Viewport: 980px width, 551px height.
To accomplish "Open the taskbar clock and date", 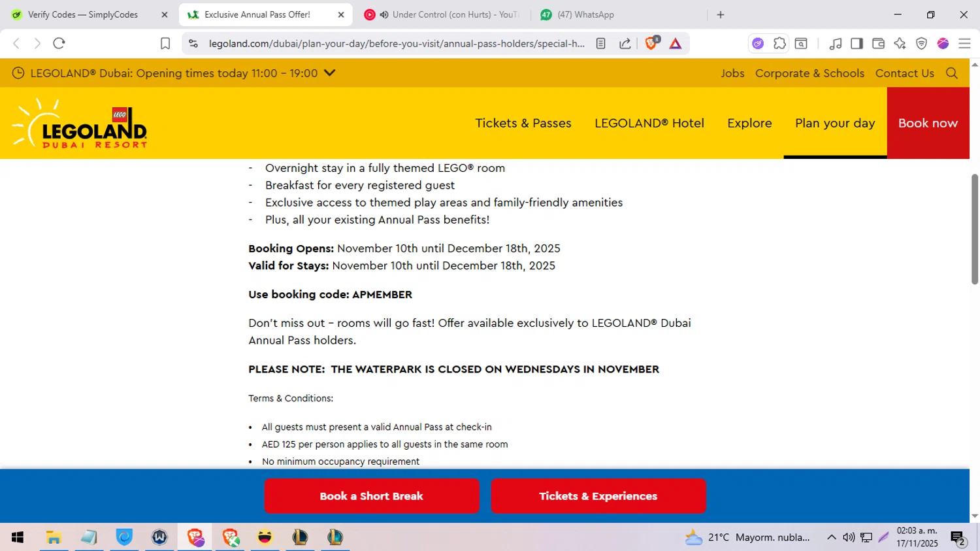I will (917, 537).
